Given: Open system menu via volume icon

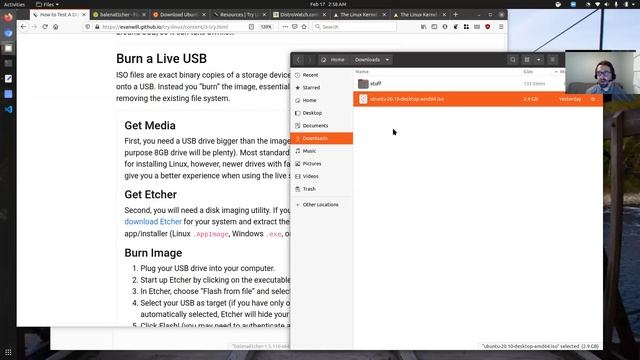Looking at the screenshot, I should tap(607, 4).
